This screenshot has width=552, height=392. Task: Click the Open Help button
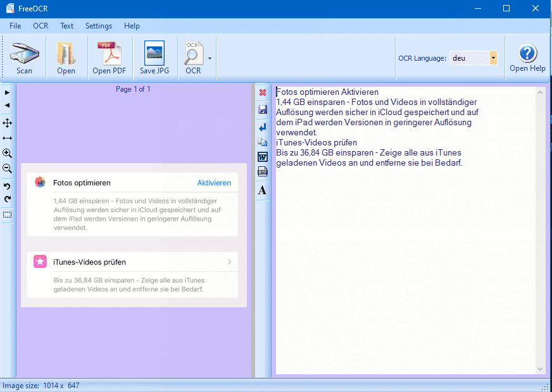[527, 58]
